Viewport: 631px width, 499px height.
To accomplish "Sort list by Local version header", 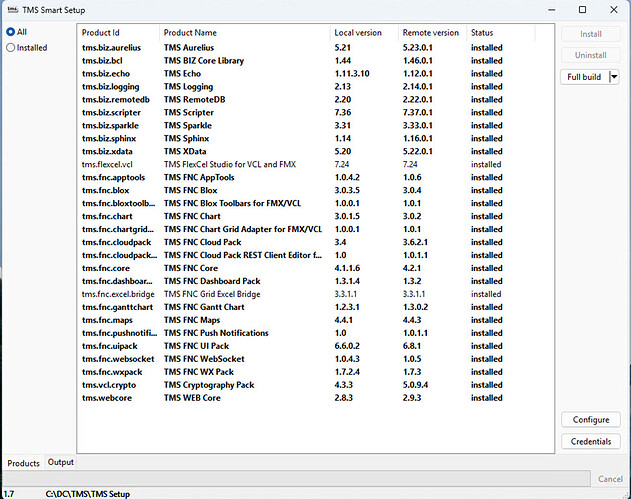I will click(x=363, y=33).
